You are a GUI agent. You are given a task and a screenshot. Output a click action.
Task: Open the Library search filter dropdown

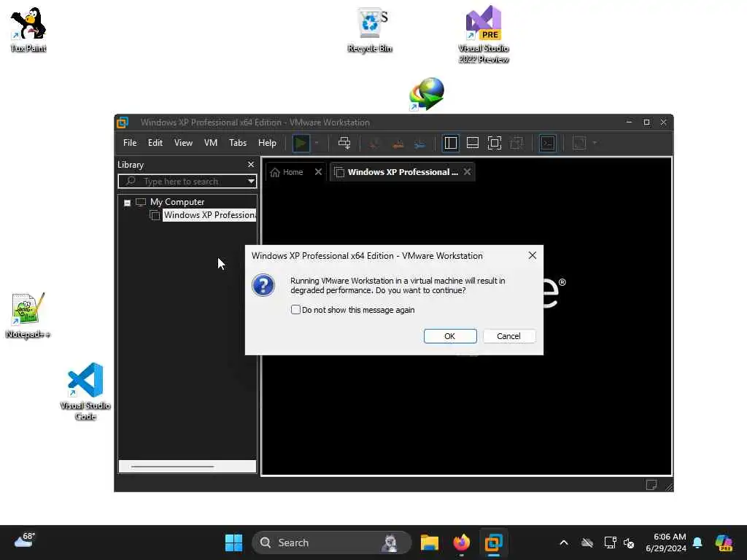(251, 182)
